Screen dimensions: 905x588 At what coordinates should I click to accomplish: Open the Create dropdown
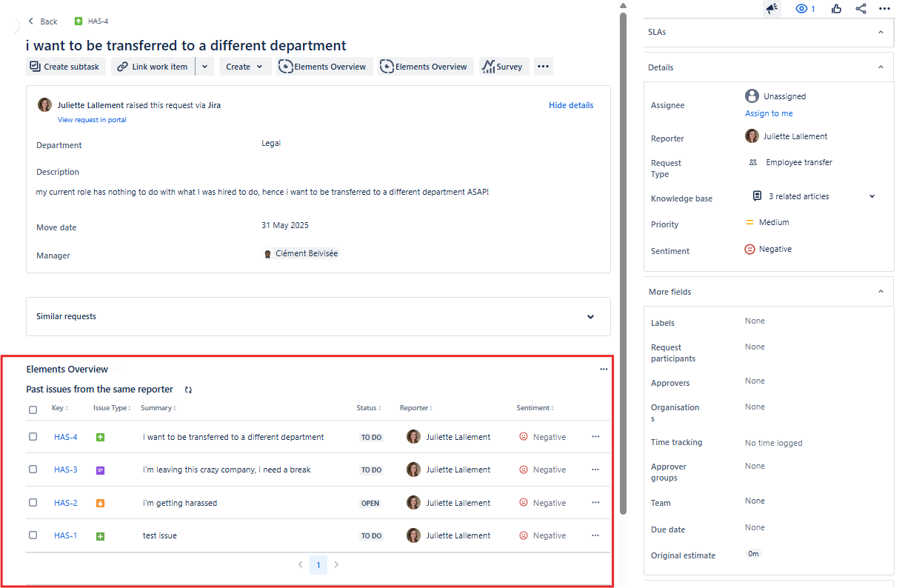pos(244,67)
